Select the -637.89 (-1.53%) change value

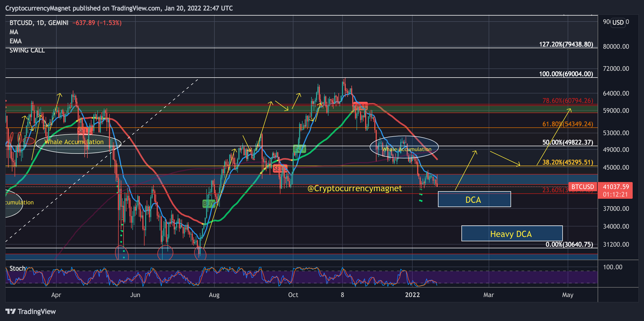click(97, 23)
